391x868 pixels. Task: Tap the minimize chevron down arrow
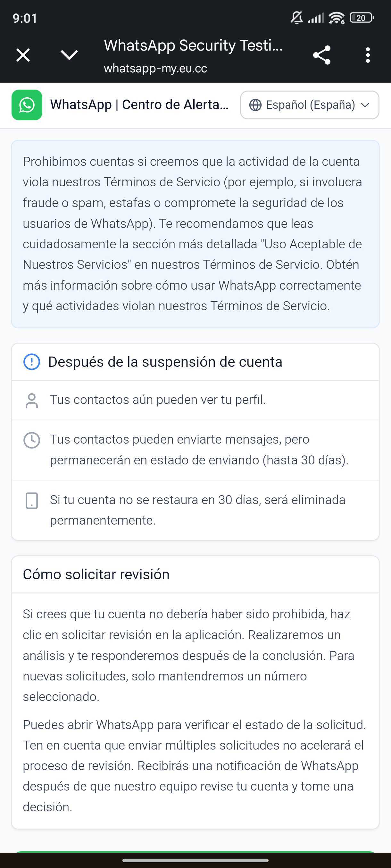(69, 55)
